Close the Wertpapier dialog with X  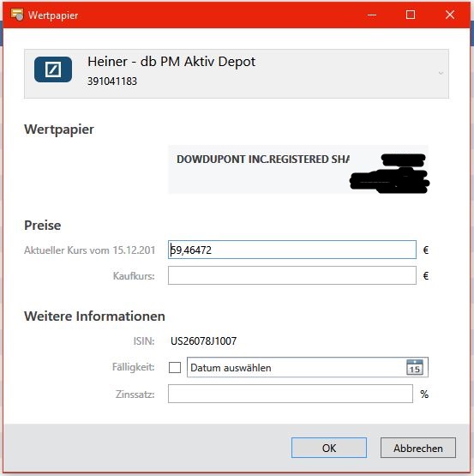450,15
